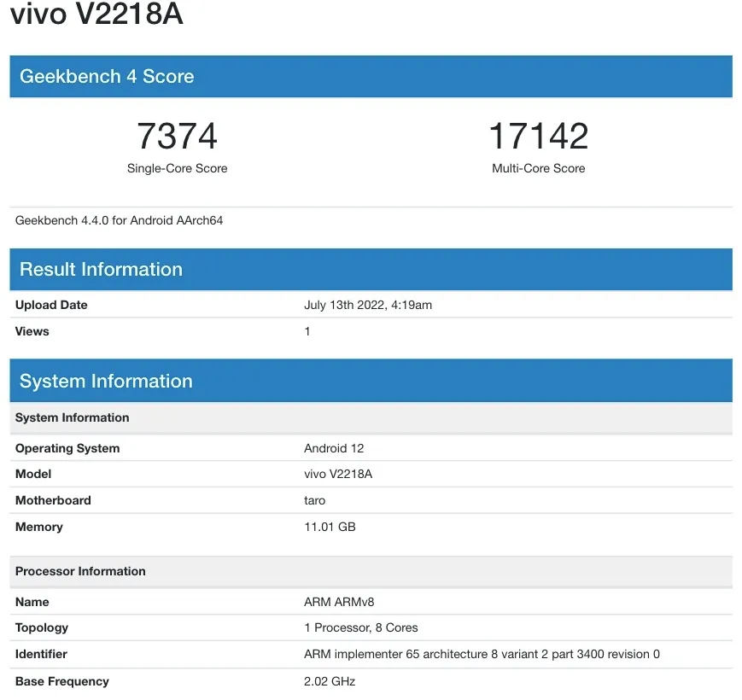
Task: Click the Result Information header
Action: click(x=101, y=269)
